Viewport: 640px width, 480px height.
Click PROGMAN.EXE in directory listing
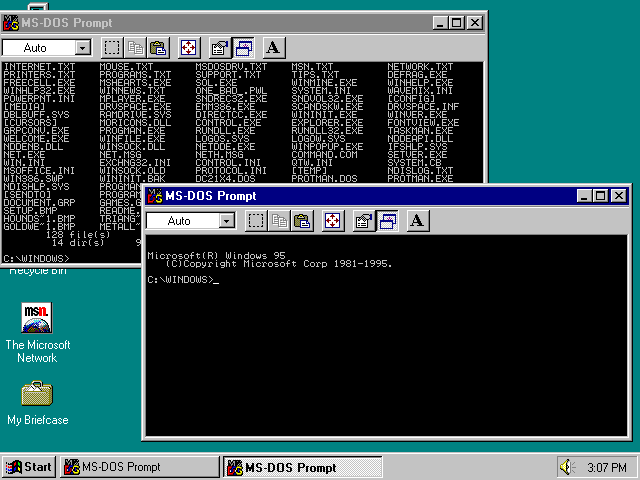tap(132, 131)
